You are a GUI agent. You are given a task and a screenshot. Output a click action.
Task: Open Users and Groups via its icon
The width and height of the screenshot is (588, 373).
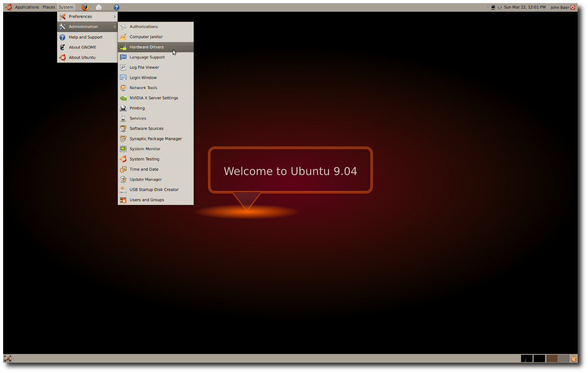[x=123, y=200]
